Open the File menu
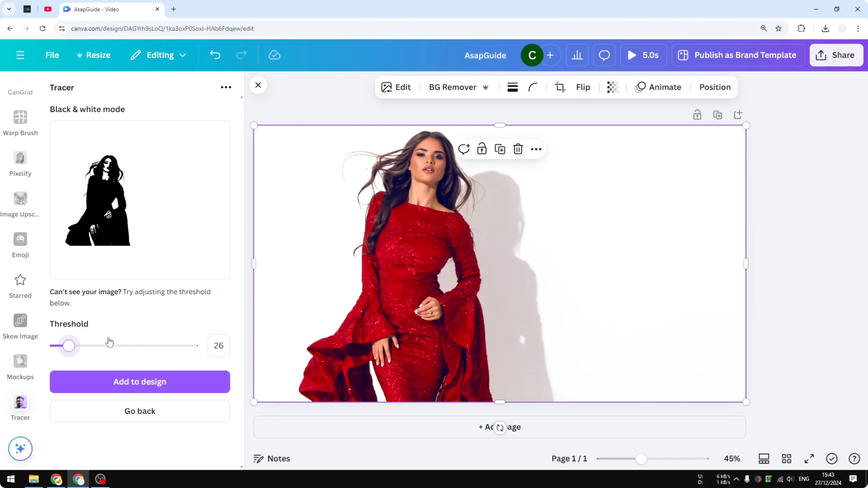 [x=52, y=55]
